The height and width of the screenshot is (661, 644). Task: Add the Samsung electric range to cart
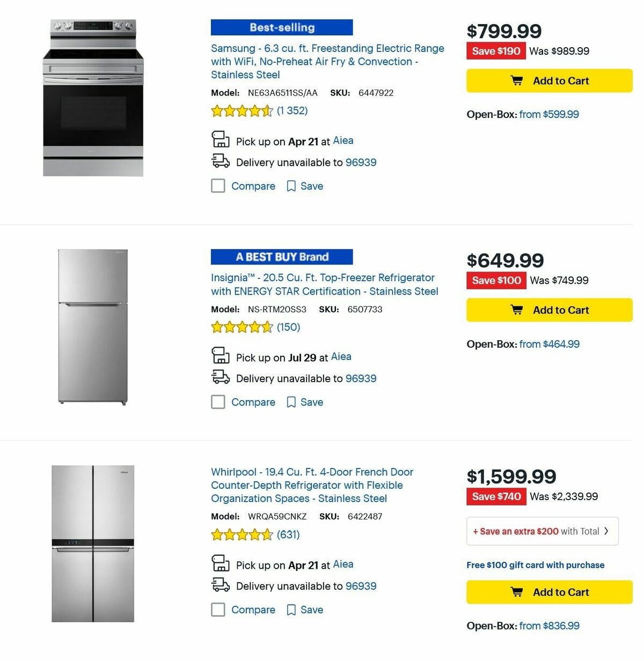tap(548, 80)
